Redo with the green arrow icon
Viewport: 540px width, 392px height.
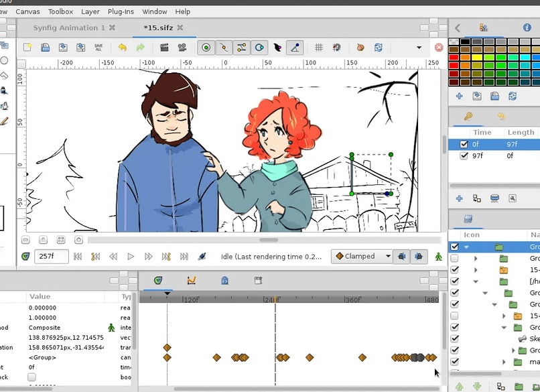140,47
